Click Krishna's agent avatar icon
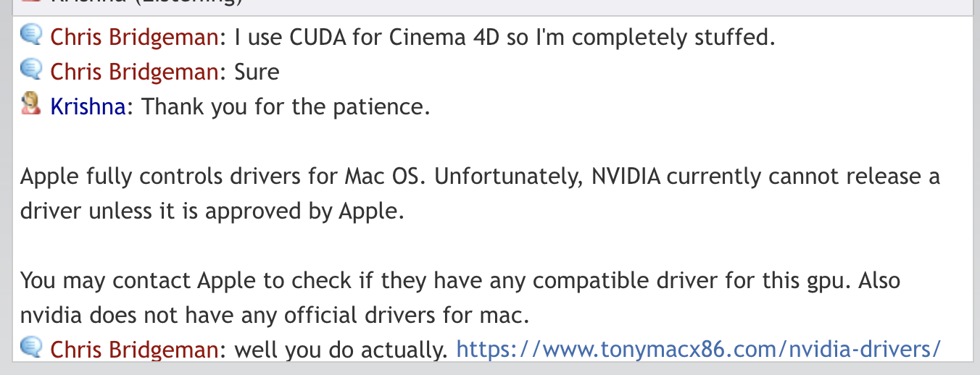This screenshot has height=375, width=980. tap(31, 106)
